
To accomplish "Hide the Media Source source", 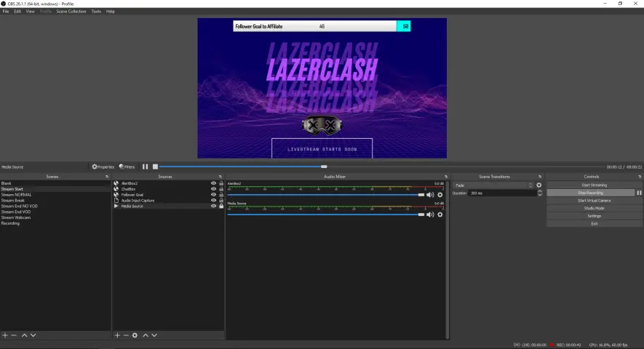I will [x=213, y=206].
